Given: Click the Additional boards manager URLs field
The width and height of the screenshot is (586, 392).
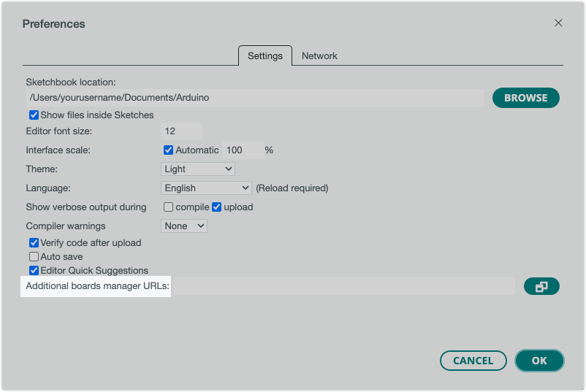Looking at the screenshot, I should 343,287.
